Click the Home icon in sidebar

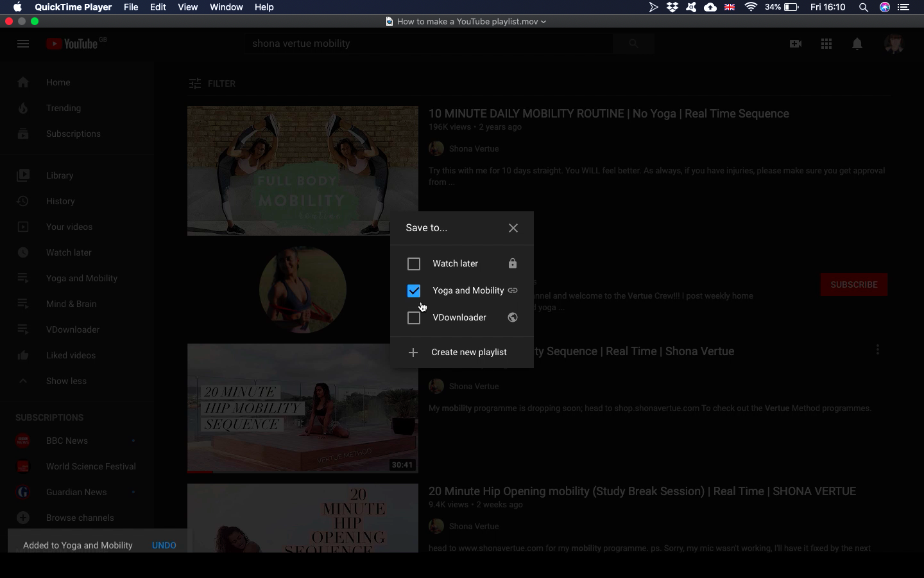[x=23, y=82]
